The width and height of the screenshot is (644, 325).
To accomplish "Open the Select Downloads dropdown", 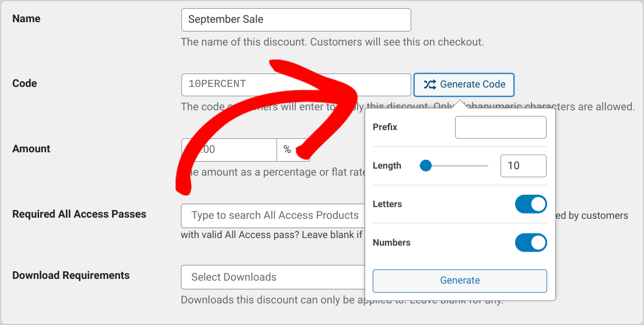I will [x=273, y=277].
